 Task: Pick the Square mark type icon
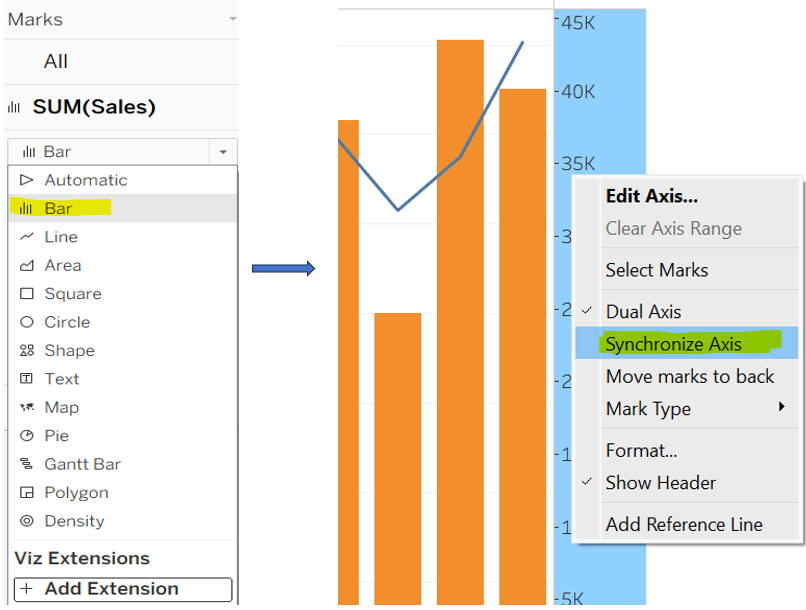click(x=27, y=294)
